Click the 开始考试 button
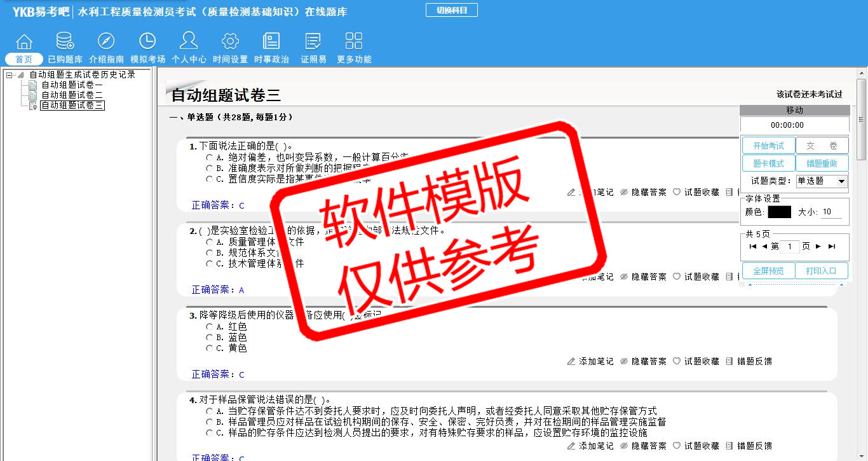The width and height of the screenshot is (868, 461). (x=768, y=146)
